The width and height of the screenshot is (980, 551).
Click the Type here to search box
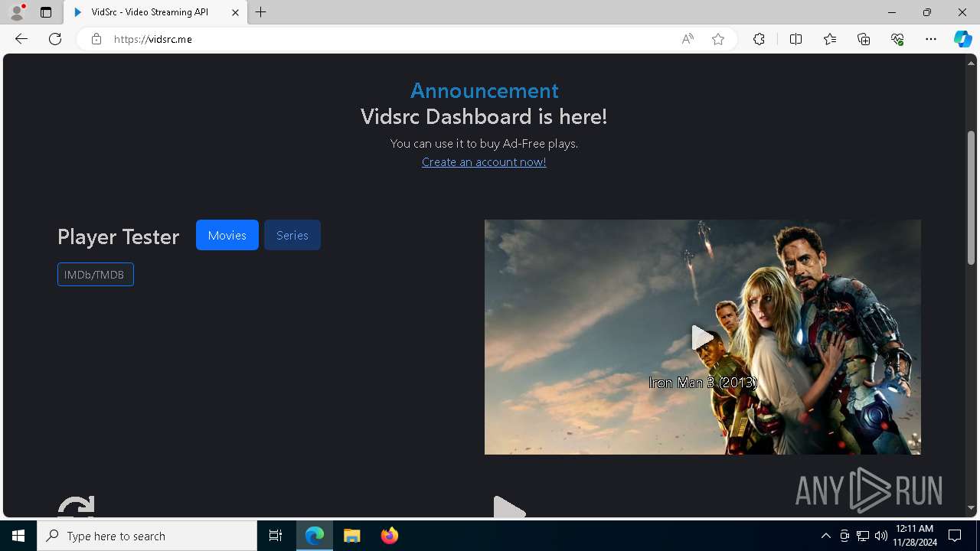point(147,536)
